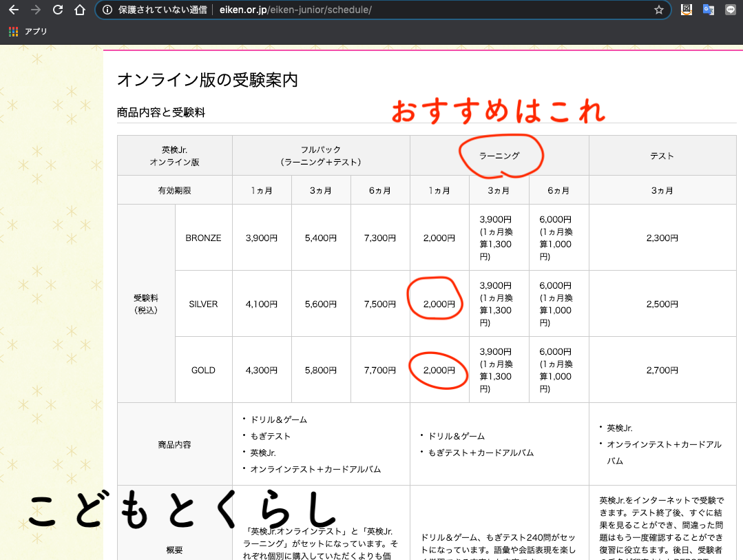743x560 pixels.
Task: Select the 英検Jr. オンライン版 header cell
Action: click(x=174, y=156)
